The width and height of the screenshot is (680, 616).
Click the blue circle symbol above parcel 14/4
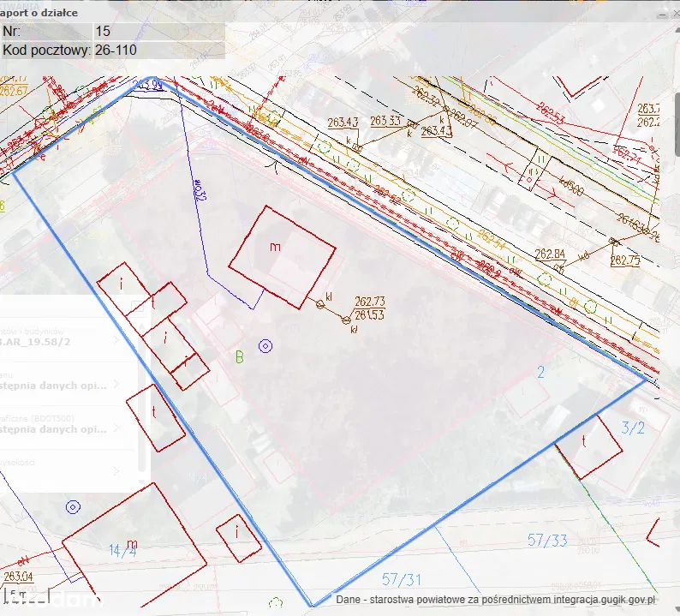pyautogui.click(x=73, y=507)
